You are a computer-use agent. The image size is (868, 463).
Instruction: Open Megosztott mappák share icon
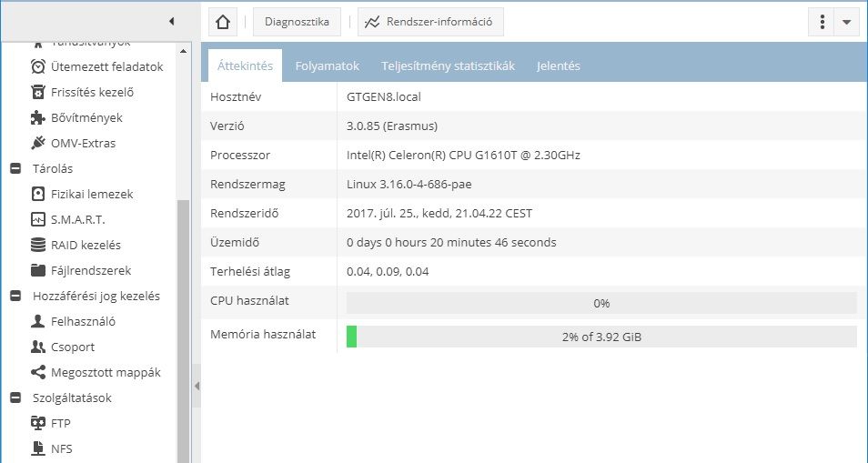point(38,372)
